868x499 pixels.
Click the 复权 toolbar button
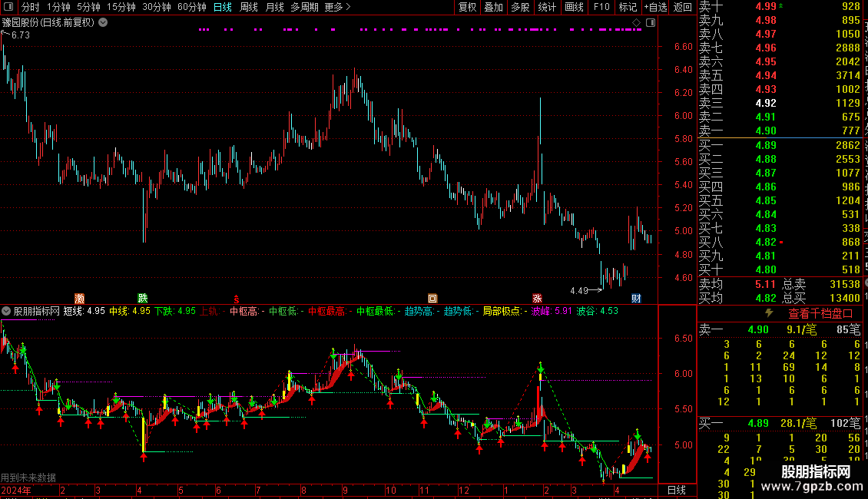click(467, 7)
